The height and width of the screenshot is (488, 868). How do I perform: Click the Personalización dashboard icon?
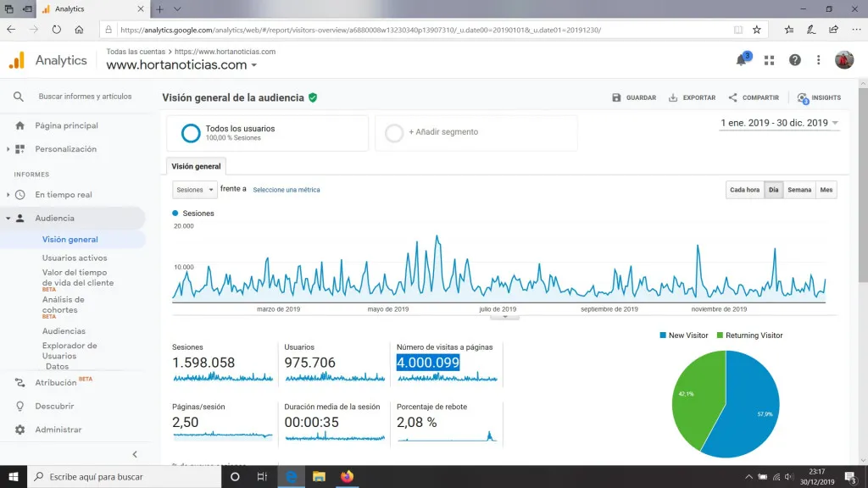click(x=20, y=149)
